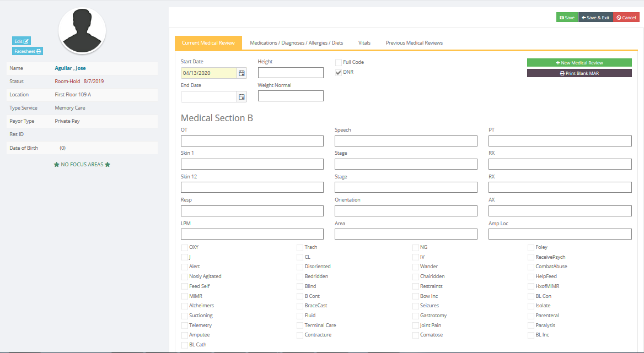Screen dimensions: 644x353
Task: Toggle the CombatAbuse checkbox
Action: pyautogui.click(x=531, y=267)
